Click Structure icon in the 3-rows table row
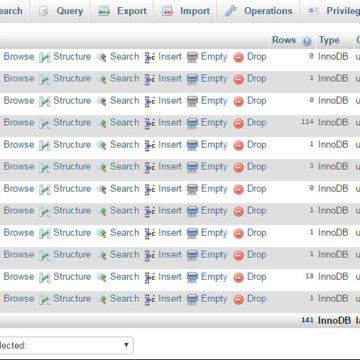Screen dimensions: 360x360 point(45,168)
